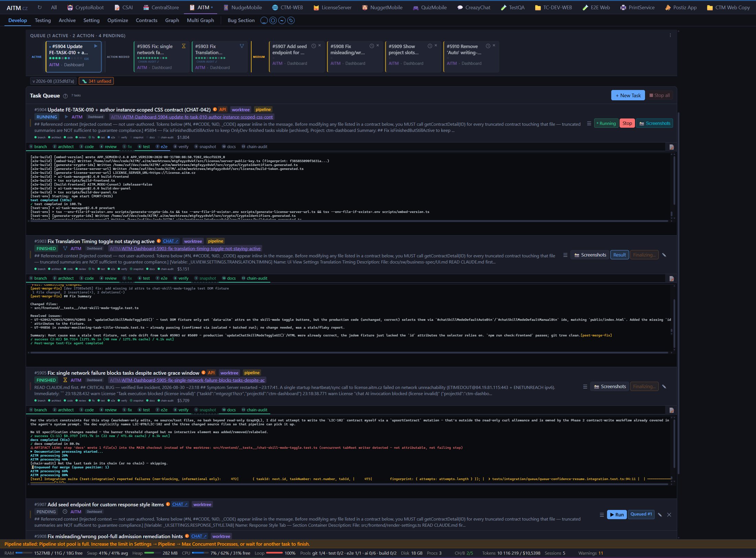Open the Contracts section
This screenshot has height=558, width=756.
pyautogui.click(x=146, y=20)
